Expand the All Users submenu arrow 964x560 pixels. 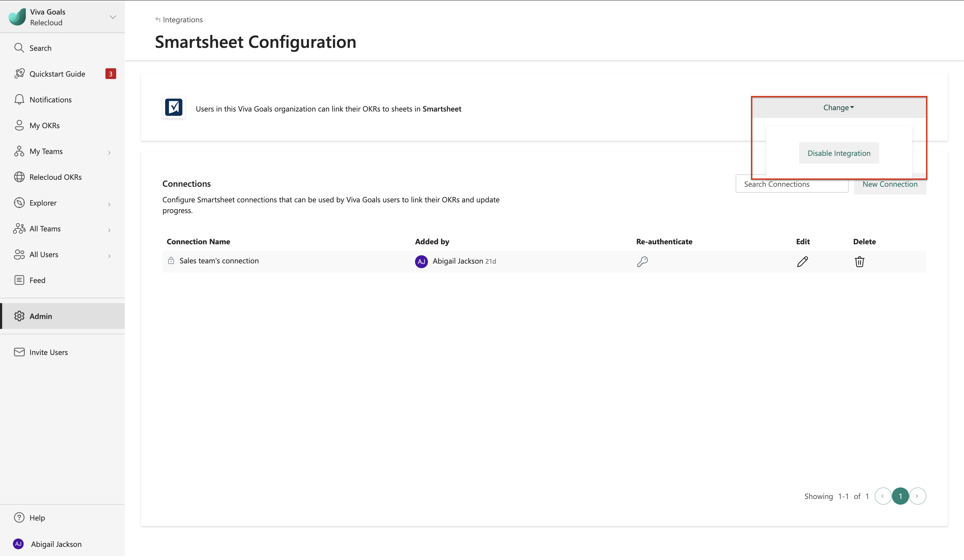[109, 256]
